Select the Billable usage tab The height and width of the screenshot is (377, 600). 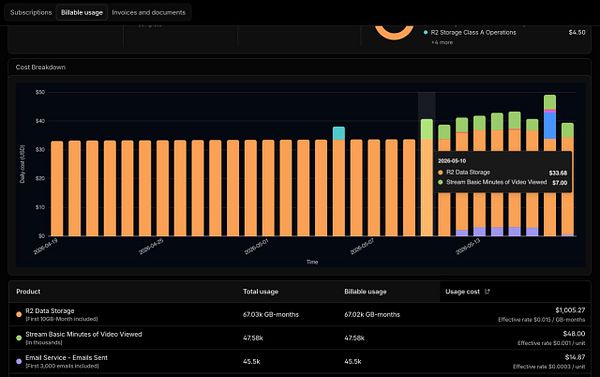[82, 12]
